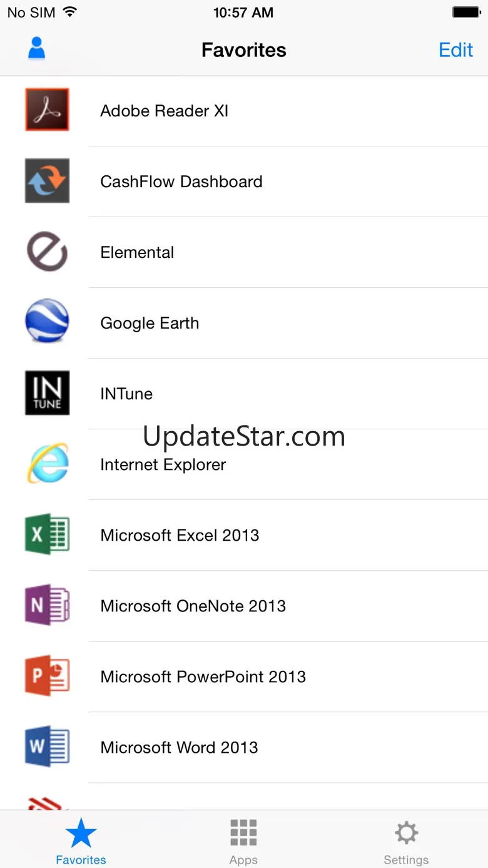
Task: Tap the INTune black square icon
Action: coord(47,393)
